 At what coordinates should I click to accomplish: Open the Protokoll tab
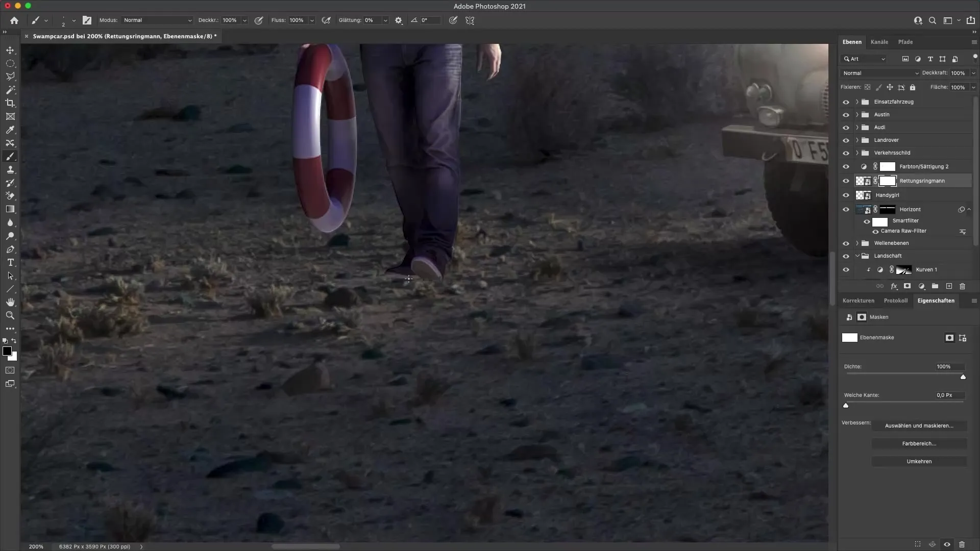[896, 300]
